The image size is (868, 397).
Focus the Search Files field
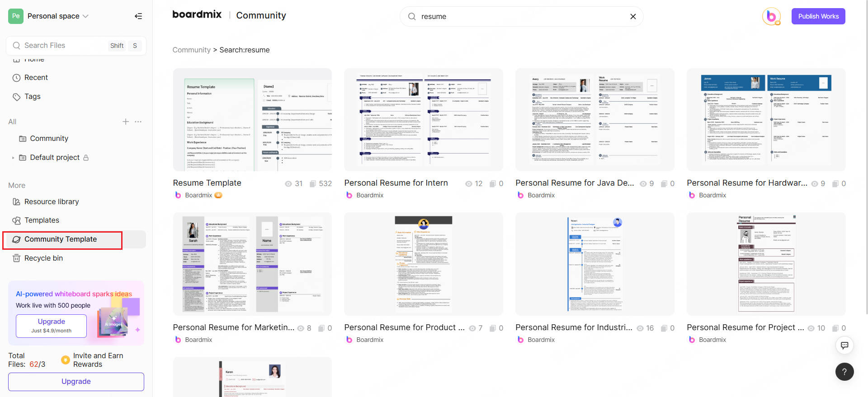(x=76, y=46)
